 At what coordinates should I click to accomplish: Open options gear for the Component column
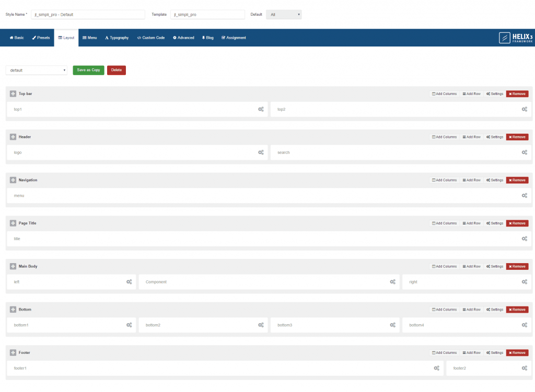tap(392, 282)
